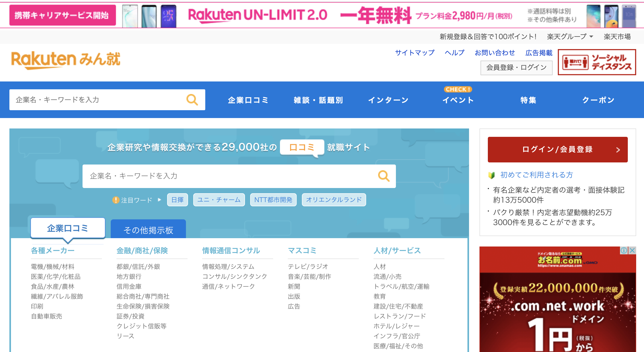
Task: Open the 人材/サービス category heading
Action: click(x=397, y=251)
